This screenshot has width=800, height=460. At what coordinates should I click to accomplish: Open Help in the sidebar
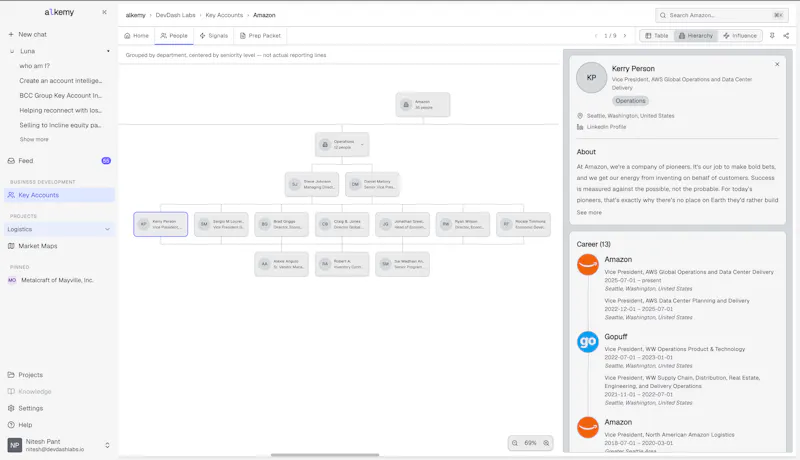click(25, 425)
